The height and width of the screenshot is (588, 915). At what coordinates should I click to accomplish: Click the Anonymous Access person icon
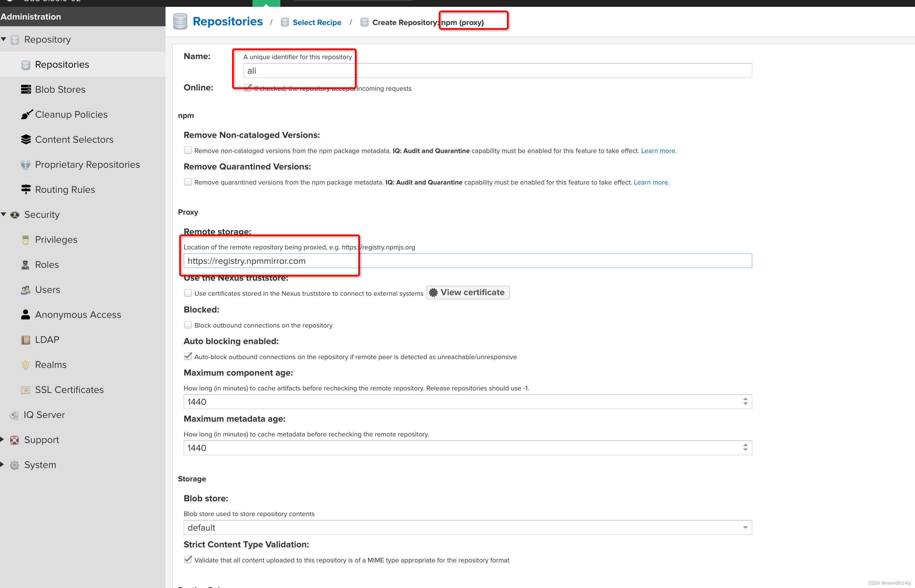point(26,315)
